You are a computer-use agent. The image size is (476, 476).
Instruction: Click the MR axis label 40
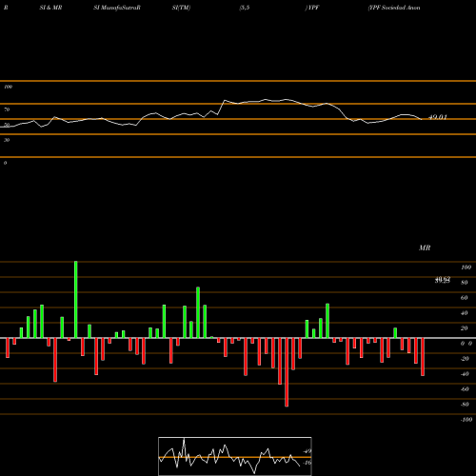[x=465, y=313]
